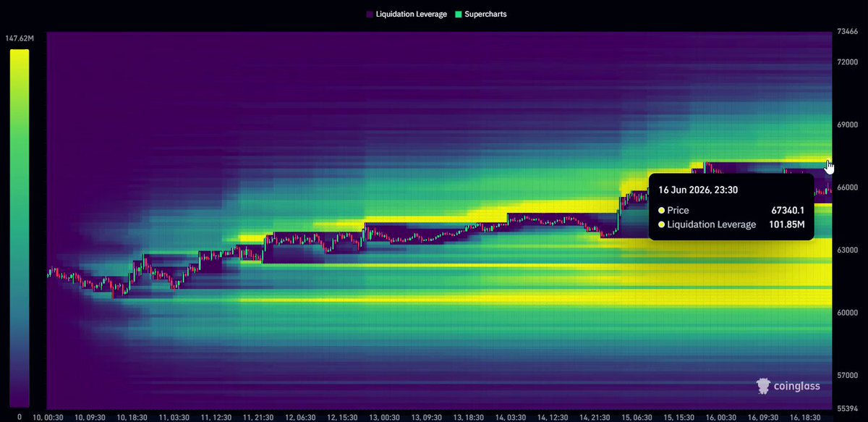Click the 69000 price axis label
This screenshot has width=868, height=422.
pyautogui.click(x=848, y=125)
